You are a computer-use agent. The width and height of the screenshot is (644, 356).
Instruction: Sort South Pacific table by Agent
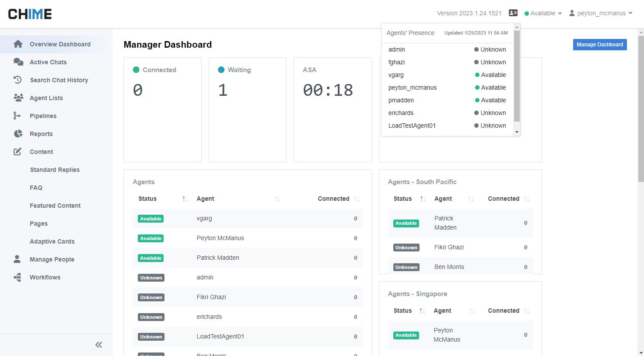[471, 199]
